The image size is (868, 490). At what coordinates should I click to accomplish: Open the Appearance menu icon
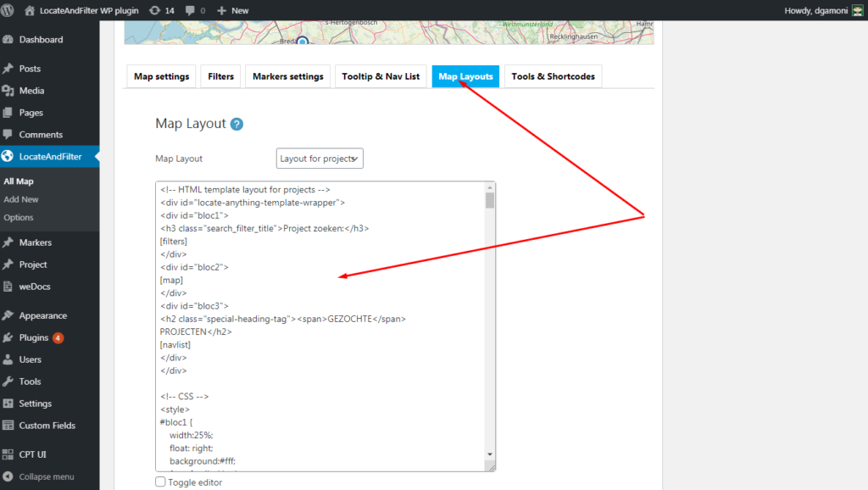click(x=8, y=315)
